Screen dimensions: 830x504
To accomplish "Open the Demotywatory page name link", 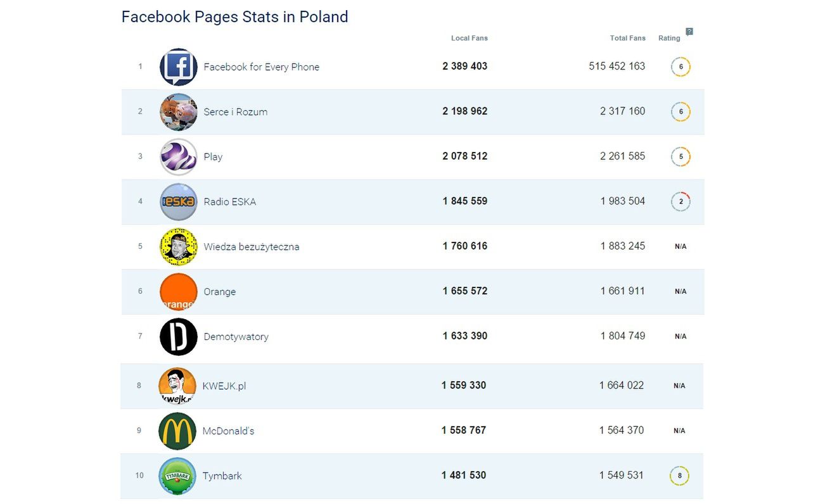I will click(x=236, y=337).
